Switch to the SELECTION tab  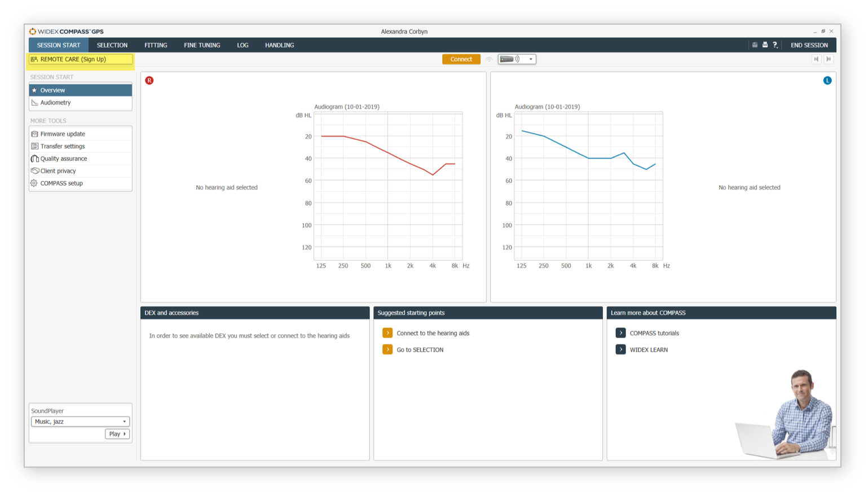point(112,45)
